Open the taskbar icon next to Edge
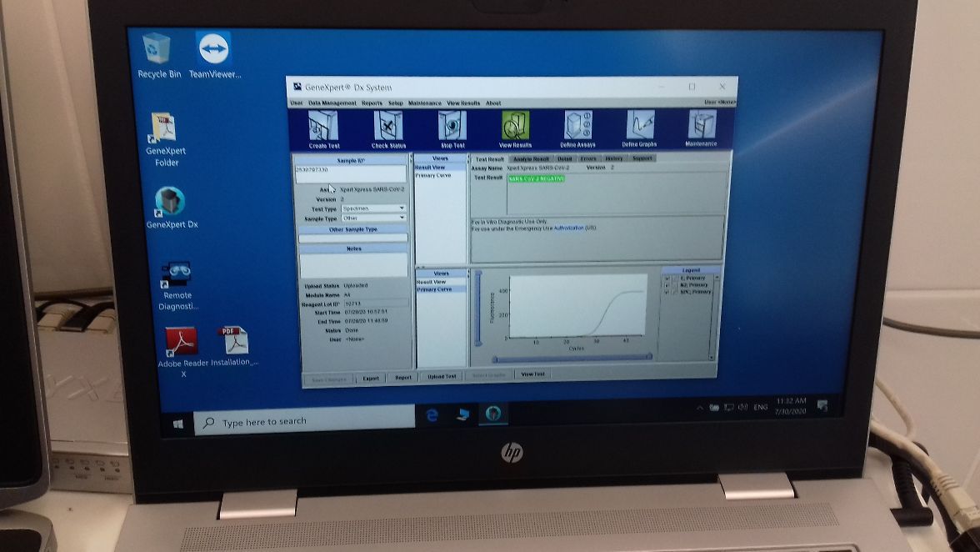The image size is (980, 552). pyautogui.click(x=463, y=414)
